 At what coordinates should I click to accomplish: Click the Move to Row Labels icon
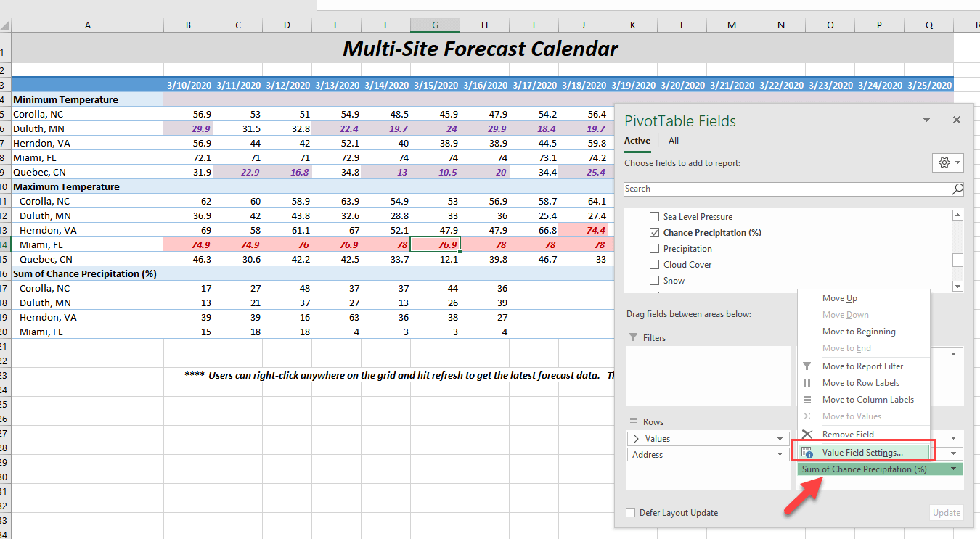tap(807, 383)
